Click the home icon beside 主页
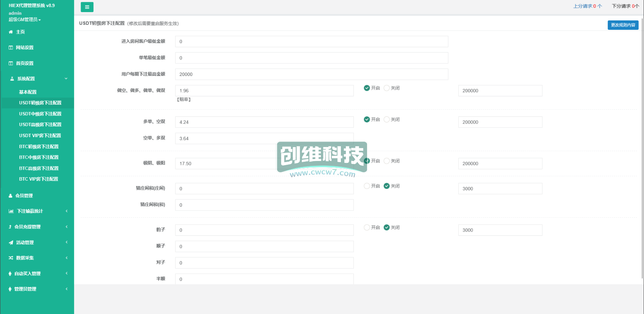644x314 pixels. click(11, 32)
